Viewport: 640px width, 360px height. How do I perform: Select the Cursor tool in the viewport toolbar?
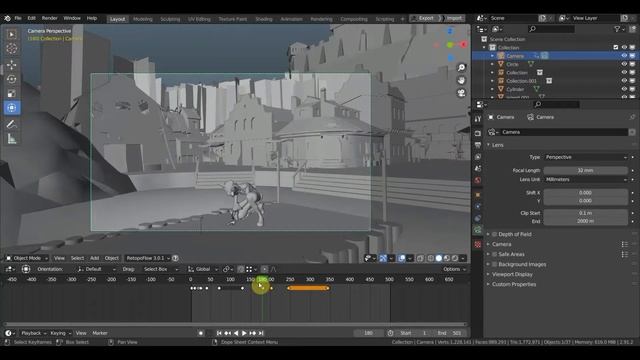(x=11, y=49)
